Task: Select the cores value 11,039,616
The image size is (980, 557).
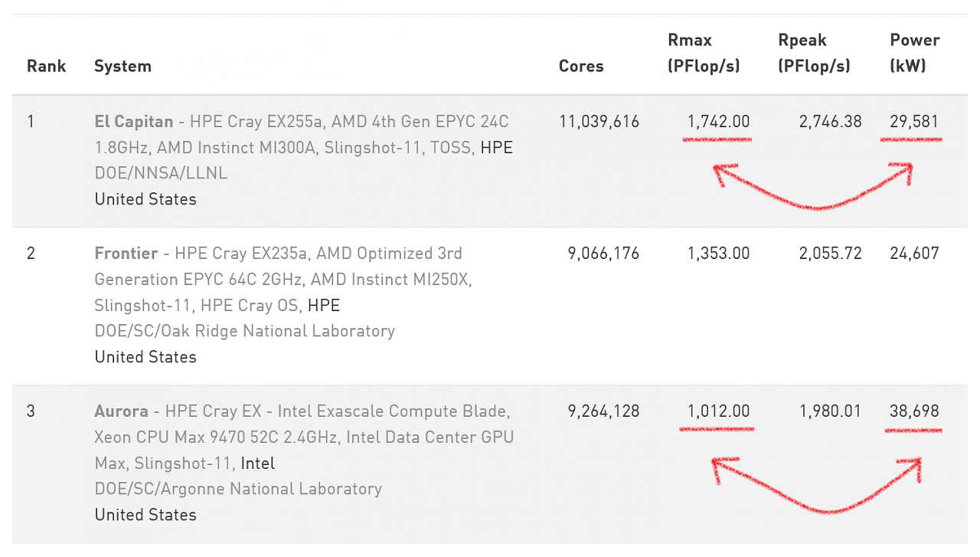Action: click(x=599, y=121)
